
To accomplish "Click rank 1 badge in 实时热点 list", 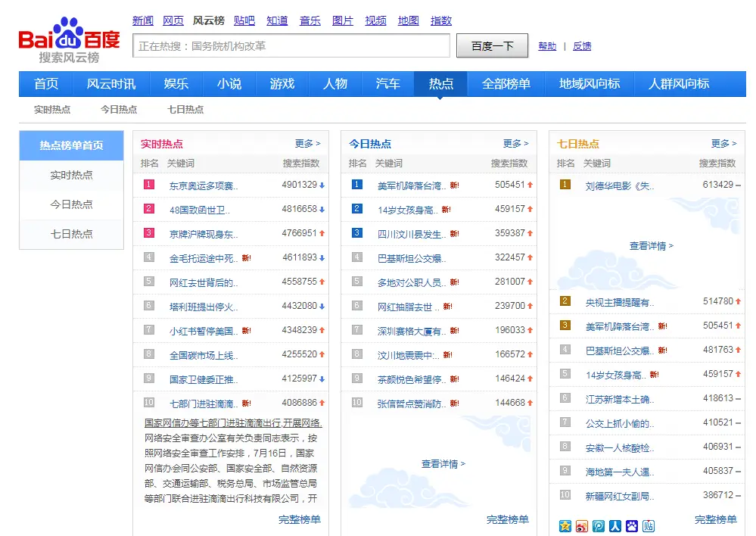I will pos(149,185).
